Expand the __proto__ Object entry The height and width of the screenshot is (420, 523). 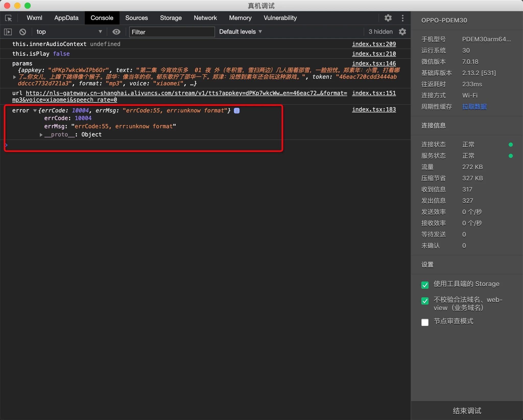point(41,135)
